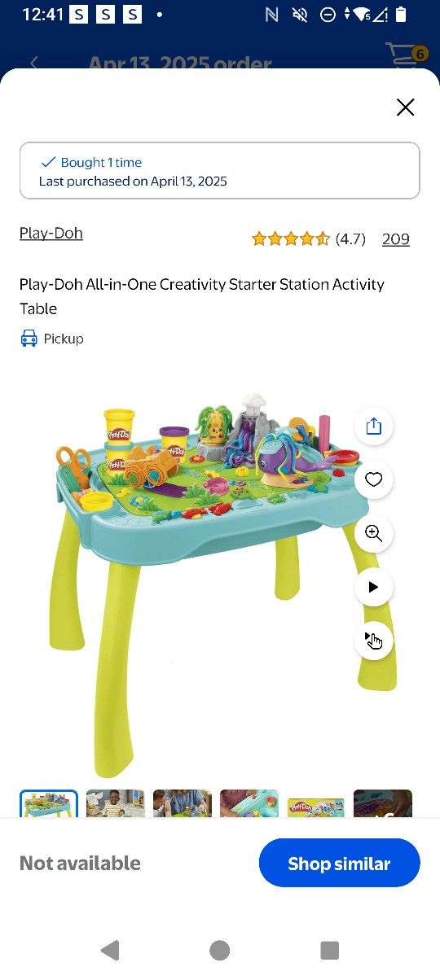This screenshot has height=980, width=440.
Task: Close the product detail sheet
Action: [405, 107]
